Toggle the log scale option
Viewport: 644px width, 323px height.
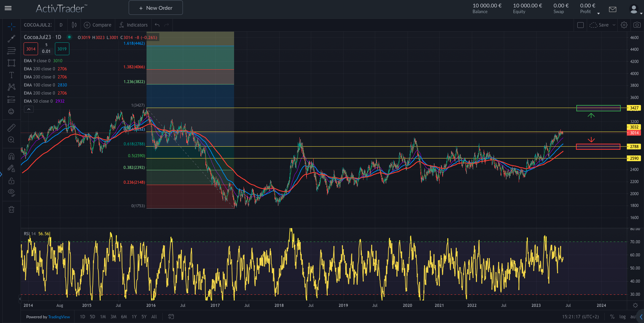point(622,317)
